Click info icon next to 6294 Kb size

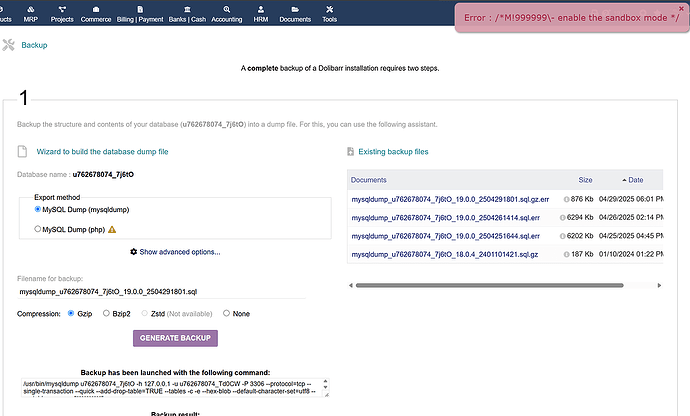point(562,217)
